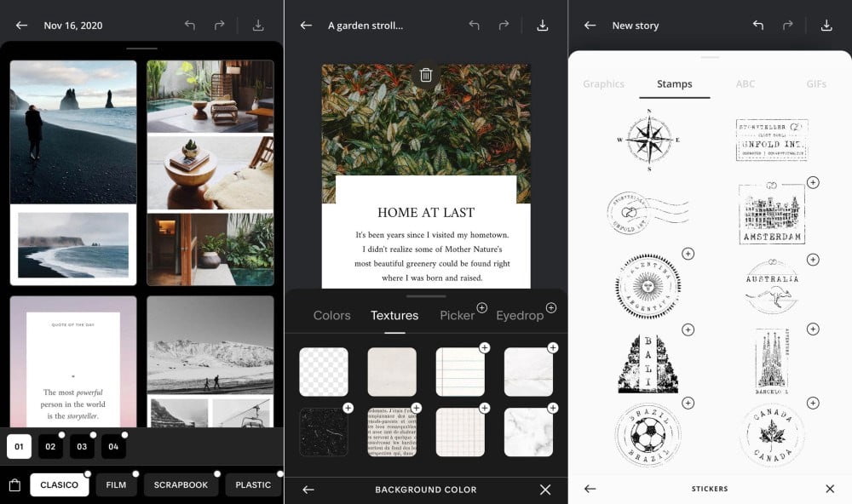
Task: Download the 'A garden stroll...' story
Action: (542, 26)
